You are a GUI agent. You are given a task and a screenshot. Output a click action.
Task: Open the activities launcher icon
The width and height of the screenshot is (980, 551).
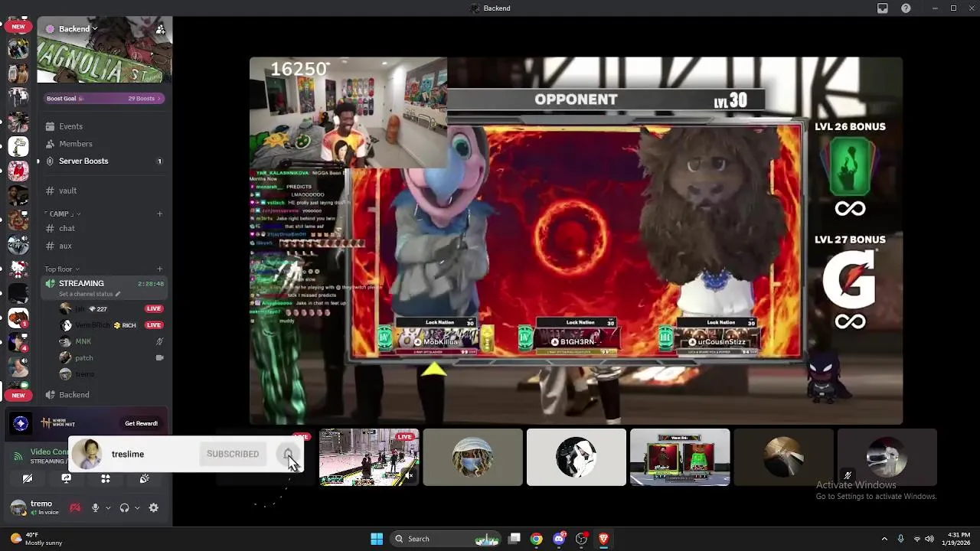(x=106, y=478)
